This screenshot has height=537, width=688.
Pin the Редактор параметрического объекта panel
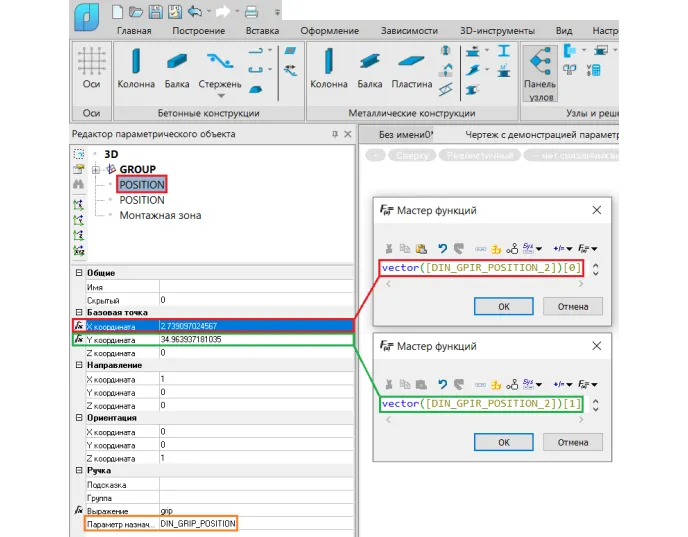click(x=335, y=134)
